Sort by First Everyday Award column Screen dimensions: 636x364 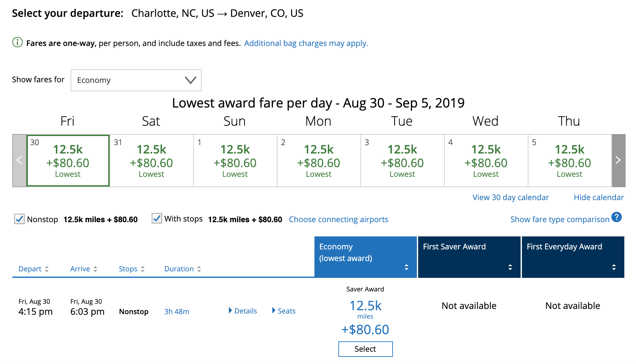(x=614, y=267)
